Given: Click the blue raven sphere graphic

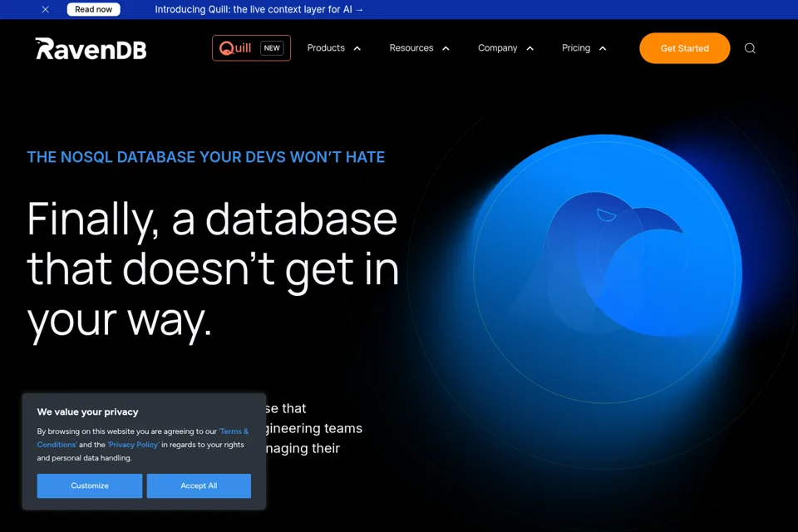Looking at the screenshot, I should (x=606, y=268).
